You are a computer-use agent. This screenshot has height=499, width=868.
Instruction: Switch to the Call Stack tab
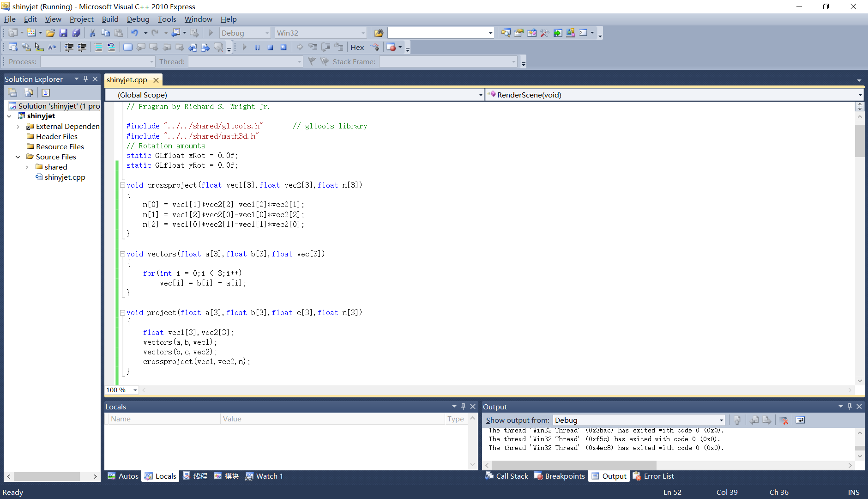[506, 476]
